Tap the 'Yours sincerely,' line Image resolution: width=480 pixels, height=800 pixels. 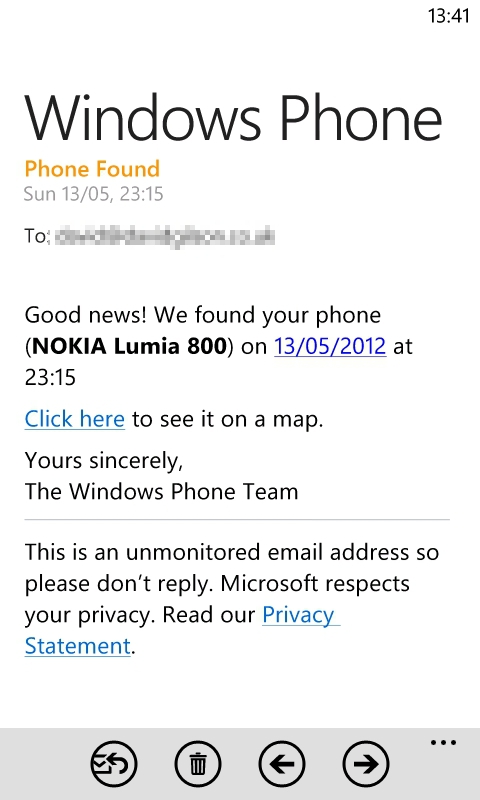[104, 461]
